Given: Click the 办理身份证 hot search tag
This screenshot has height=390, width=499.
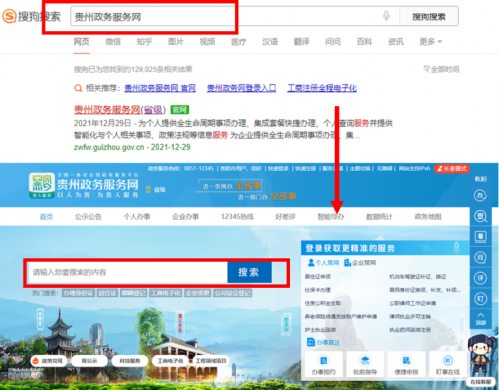Looking at the screenshot, I should pos(78,293).
